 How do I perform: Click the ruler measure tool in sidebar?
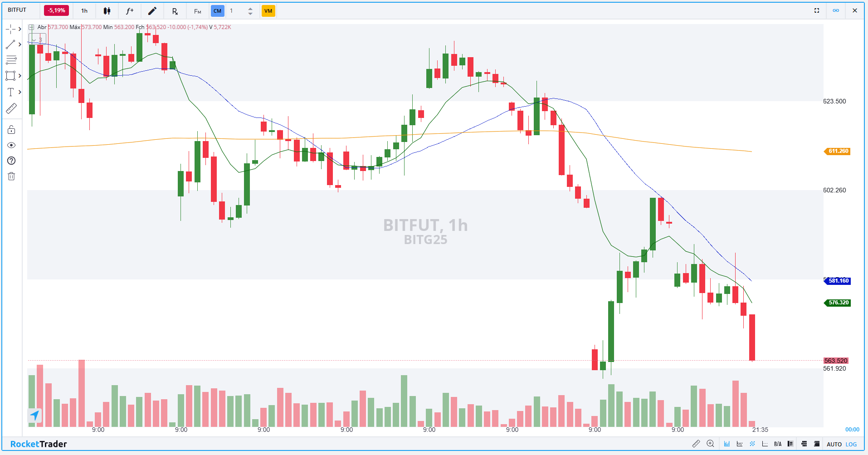[11, 108]
